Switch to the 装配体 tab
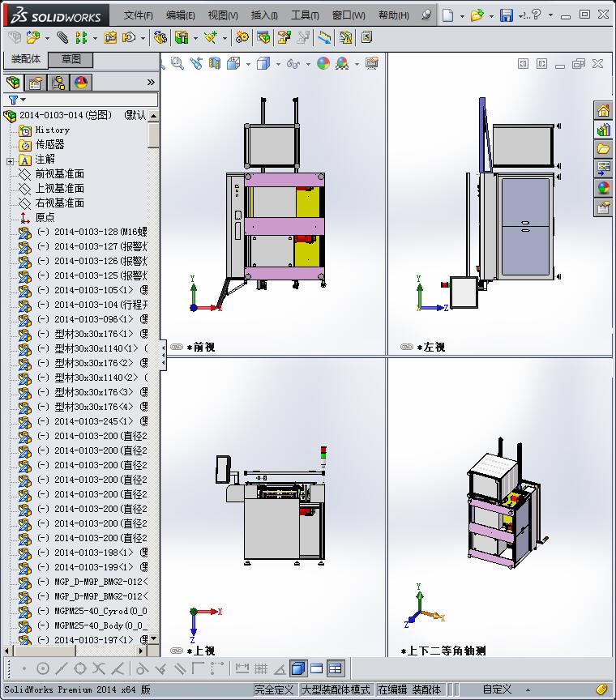The image size is (616, 700). (25, 59)
